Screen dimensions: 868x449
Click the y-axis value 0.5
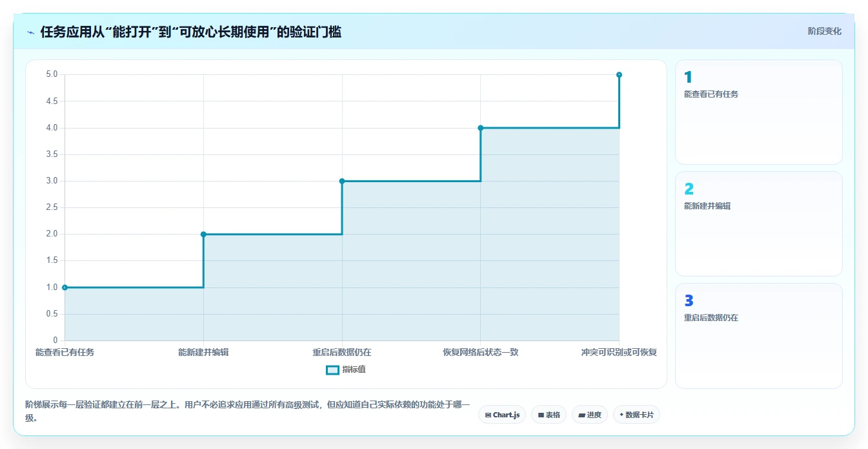[x=52, y=314]
